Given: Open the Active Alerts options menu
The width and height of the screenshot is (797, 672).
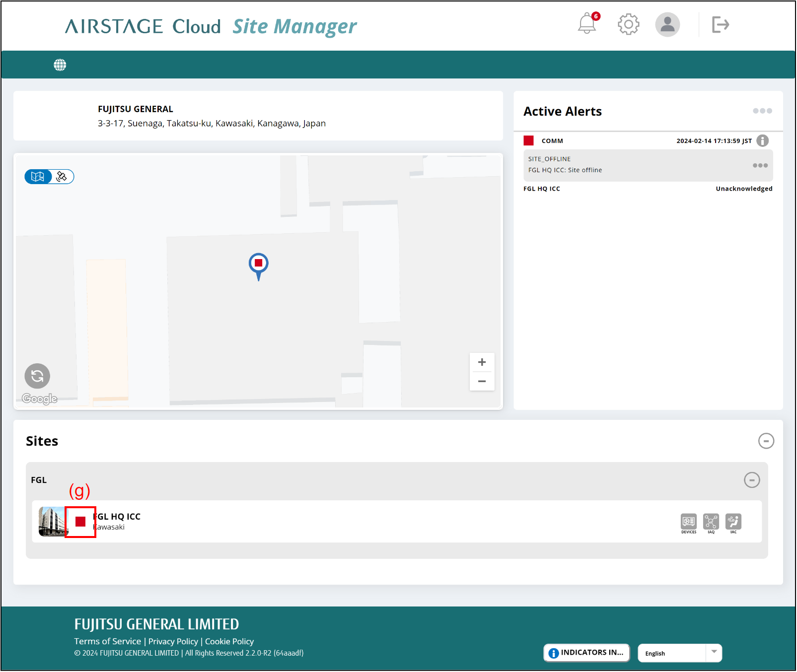Looking at the screenshot, I should pyautogui.click(x=762, y=111).
